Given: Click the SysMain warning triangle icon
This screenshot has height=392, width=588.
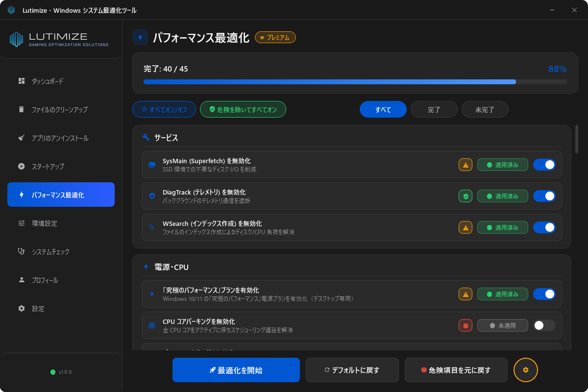Looking at the screenshot, I should (x=465, y=165).
